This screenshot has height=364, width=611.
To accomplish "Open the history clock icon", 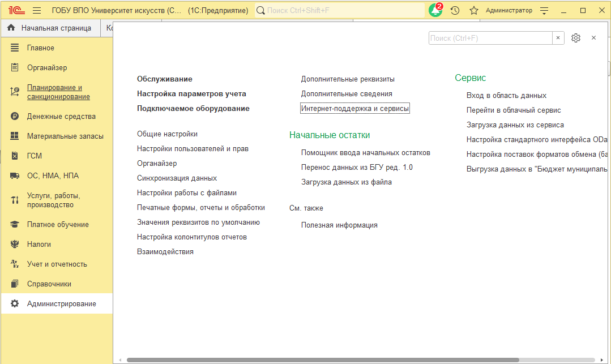I will point(455,11).
